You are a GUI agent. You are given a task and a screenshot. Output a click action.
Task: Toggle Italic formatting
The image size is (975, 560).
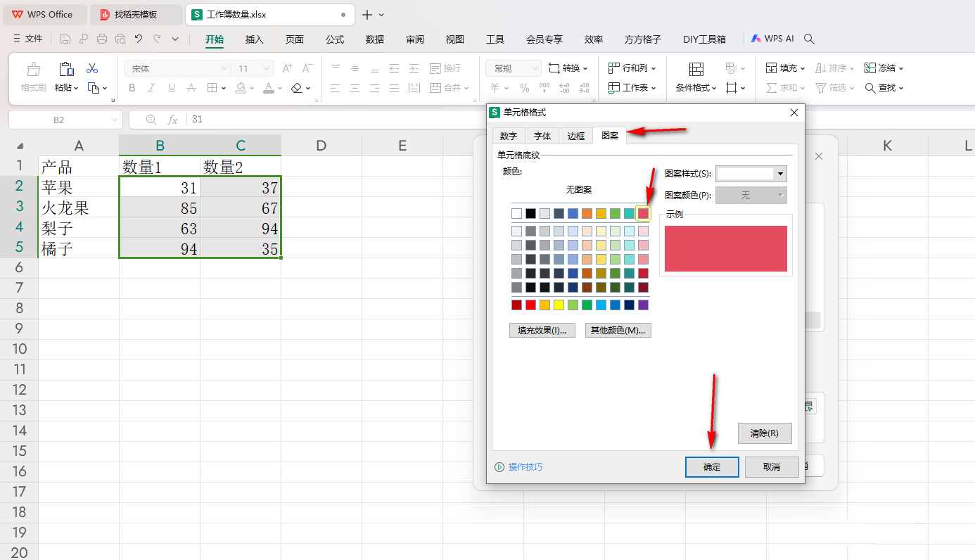[152, 88]
